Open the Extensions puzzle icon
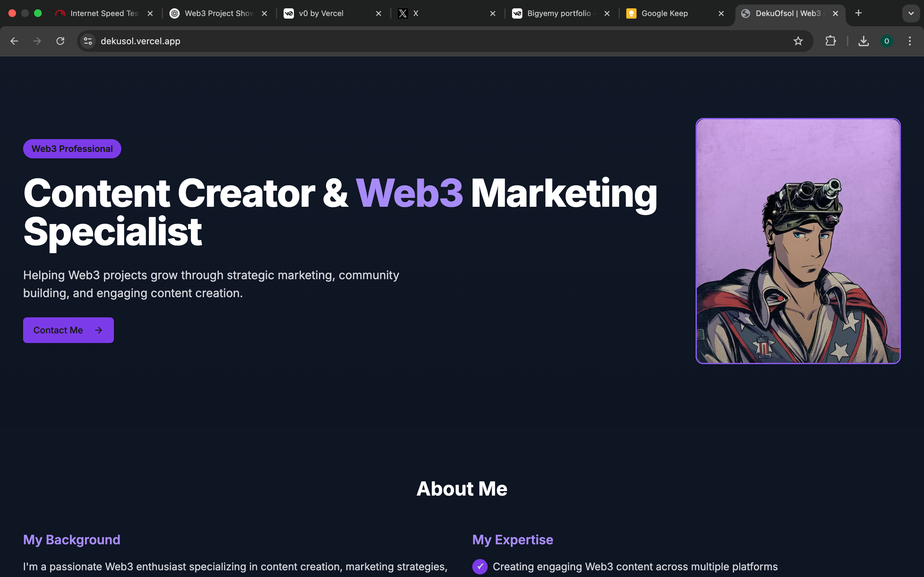Image resolution: width=924 pixels, height=577 pixels. pyautogui.click(x=830, y=41)
